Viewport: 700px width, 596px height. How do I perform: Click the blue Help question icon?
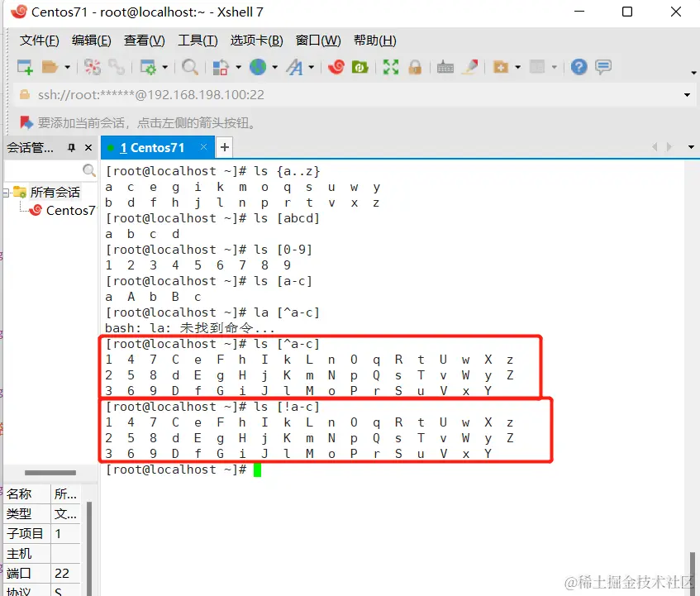579,68
